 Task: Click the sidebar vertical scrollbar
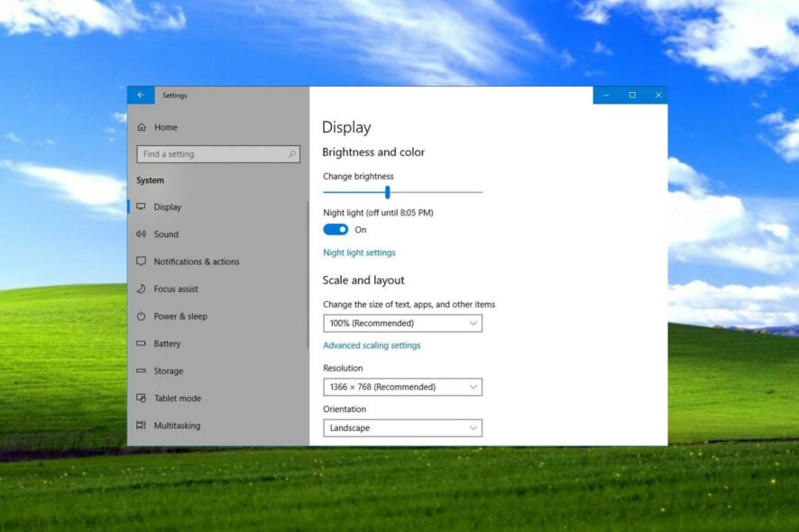308,275
